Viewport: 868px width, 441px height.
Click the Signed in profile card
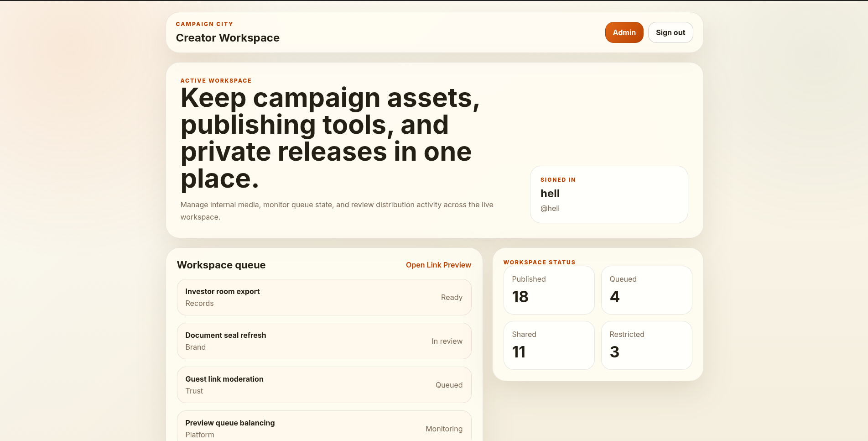(608, 194)
